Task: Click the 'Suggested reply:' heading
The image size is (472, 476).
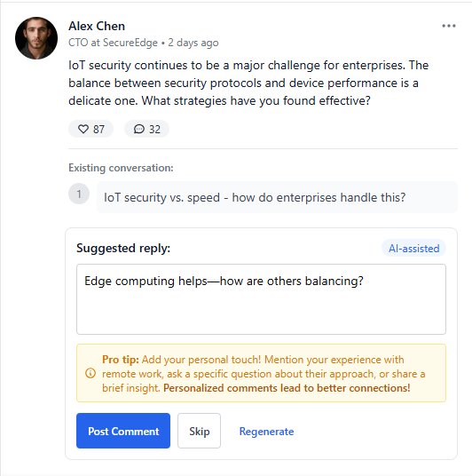Action: pos(123,249)
